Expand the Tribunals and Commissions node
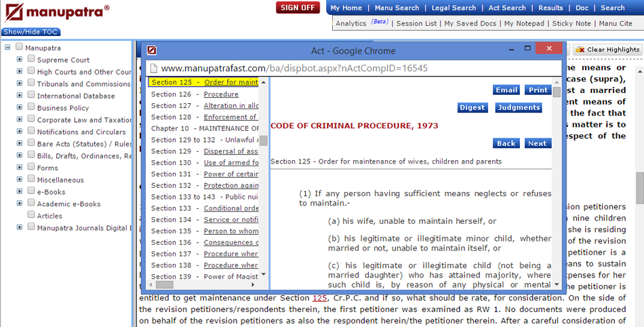 point(19,83)
